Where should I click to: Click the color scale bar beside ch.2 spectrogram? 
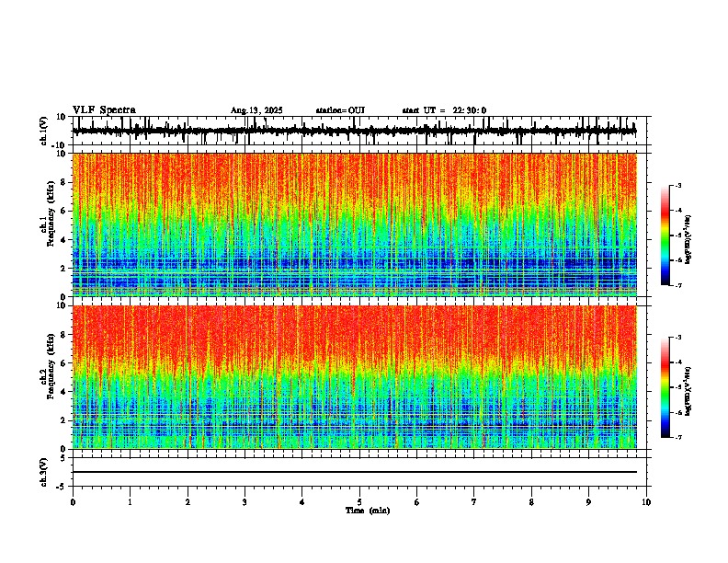(x=665, y=387)
